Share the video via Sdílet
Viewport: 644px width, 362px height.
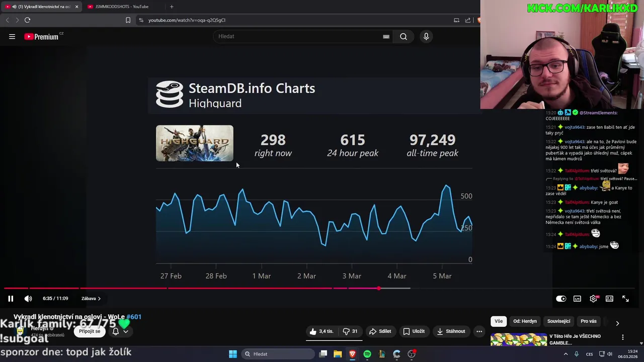pos(380,331)
